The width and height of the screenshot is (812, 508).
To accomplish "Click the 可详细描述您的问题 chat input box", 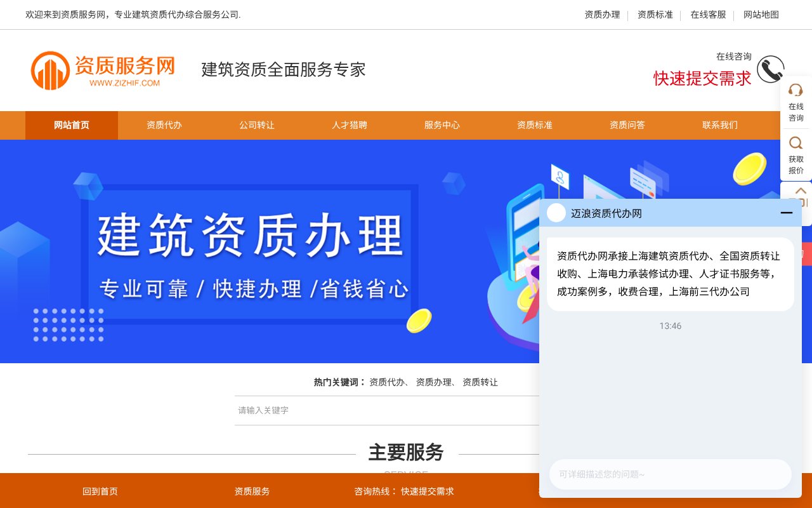I will 671,474.
